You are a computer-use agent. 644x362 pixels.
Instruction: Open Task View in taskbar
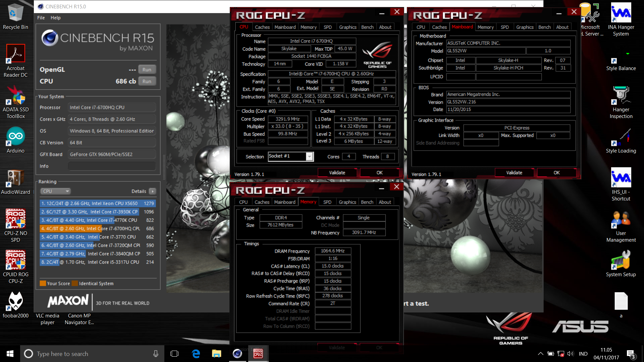174,354
